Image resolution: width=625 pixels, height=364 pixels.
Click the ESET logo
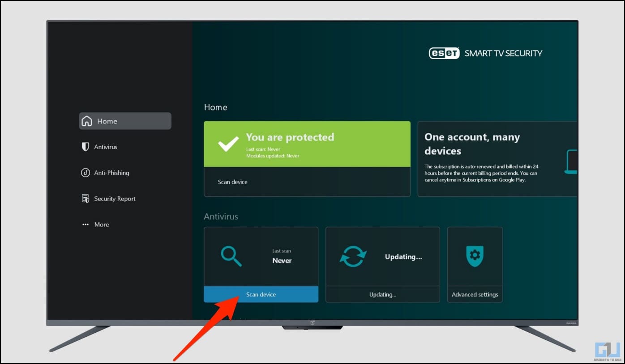coord(444,53)
